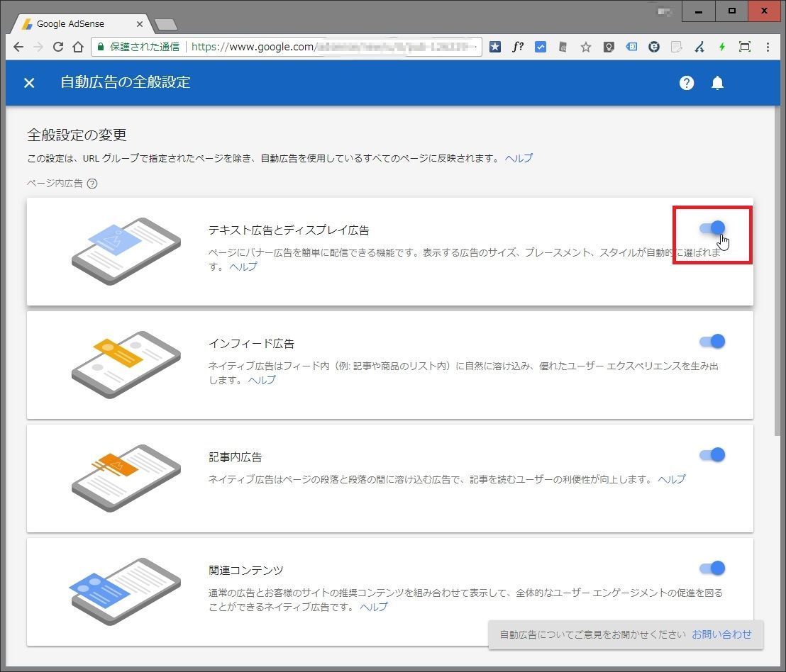The image size is (786, 672).
Task: Go to browser home page icon
Action: coord(78,47)
